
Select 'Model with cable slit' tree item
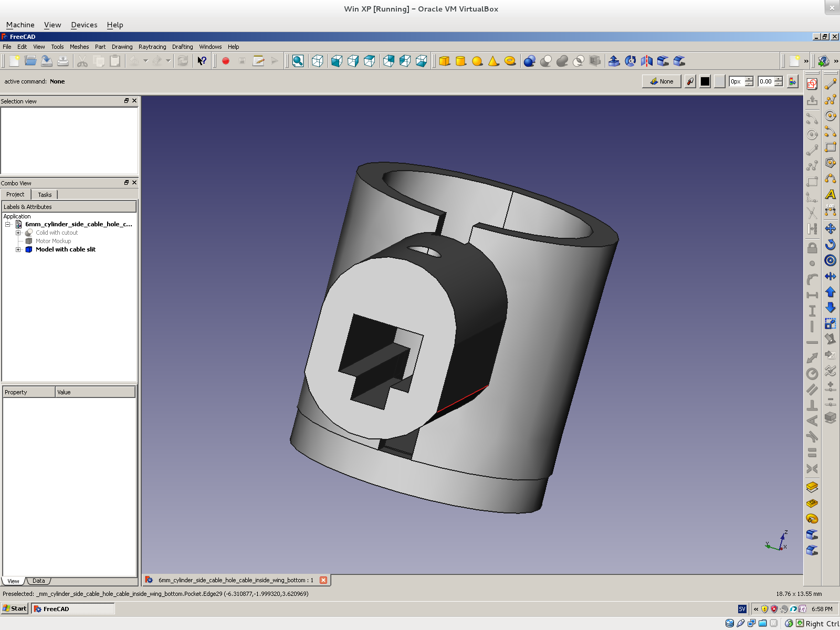[65, 249]
